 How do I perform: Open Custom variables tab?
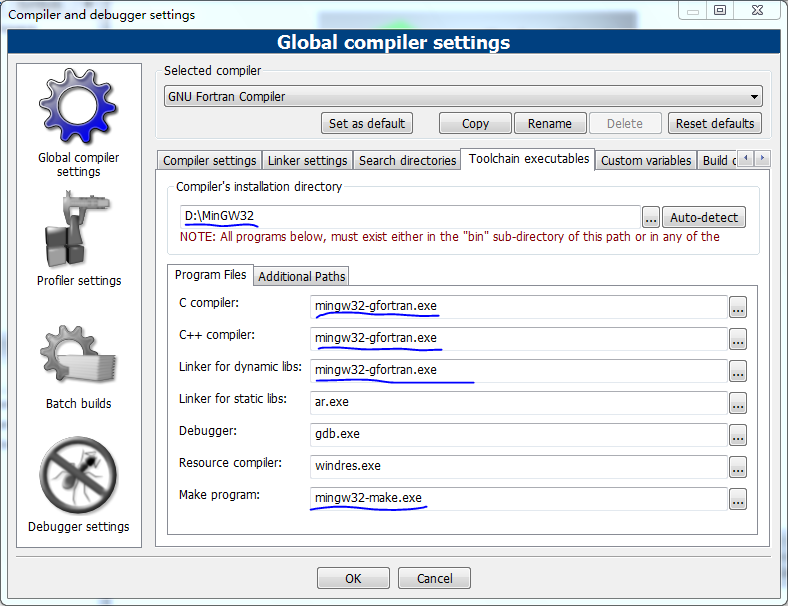coord(646,160)
